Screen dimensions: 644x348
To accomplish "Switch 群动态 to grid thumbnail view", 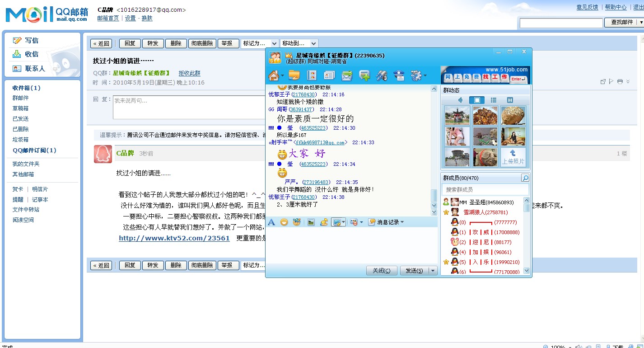I will point(477,100).
